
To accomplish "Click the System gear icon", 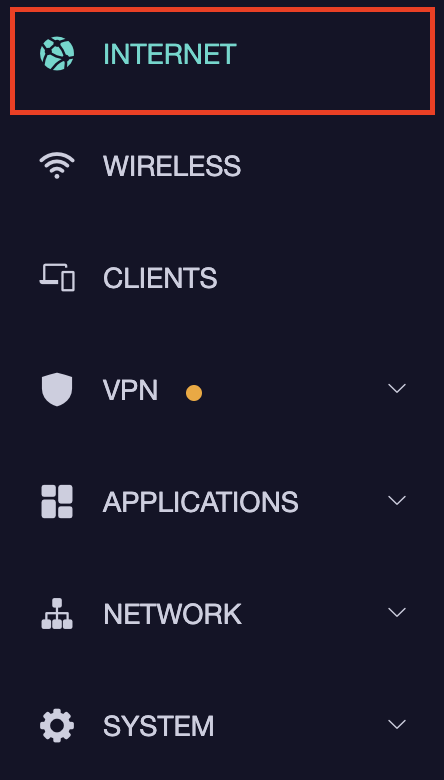I will (57, 725).
